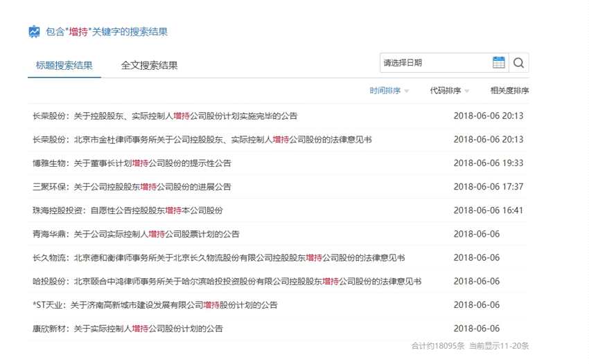
Task: Click timestamp 2018-06-06 19:33
Action: (489, 163)
